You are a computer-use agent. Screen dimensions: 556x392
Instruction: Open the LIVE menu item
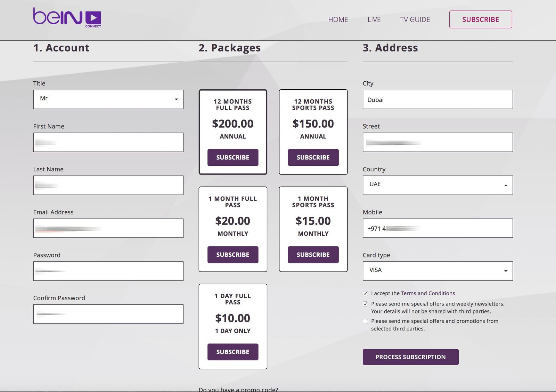click(x=374, y=19)
